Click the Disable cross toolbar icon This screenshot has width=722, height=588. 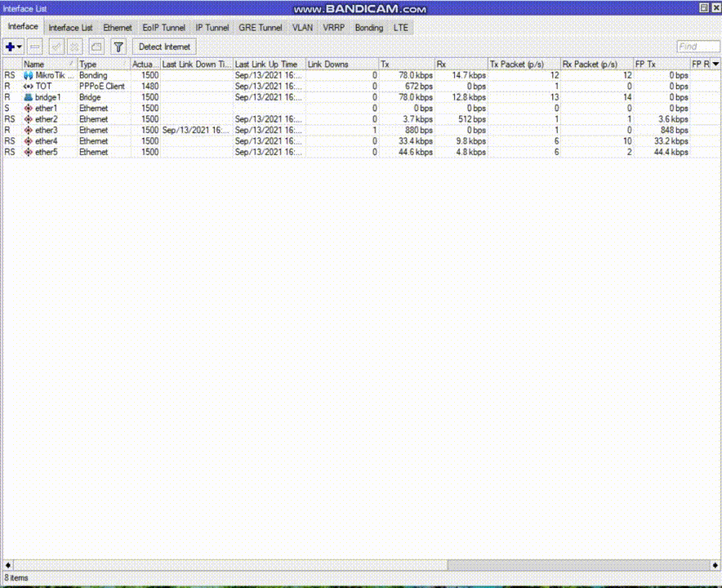click(x=74, y=47)
